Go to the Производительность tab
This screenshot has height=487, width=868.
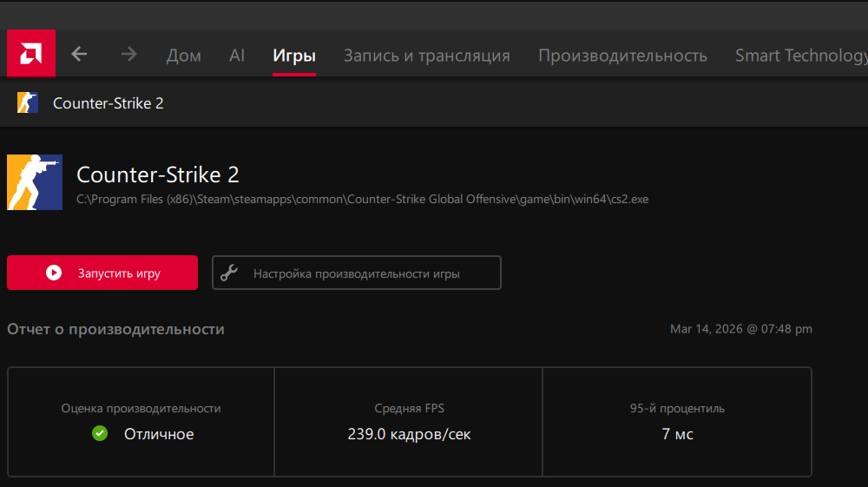(622, 56)
